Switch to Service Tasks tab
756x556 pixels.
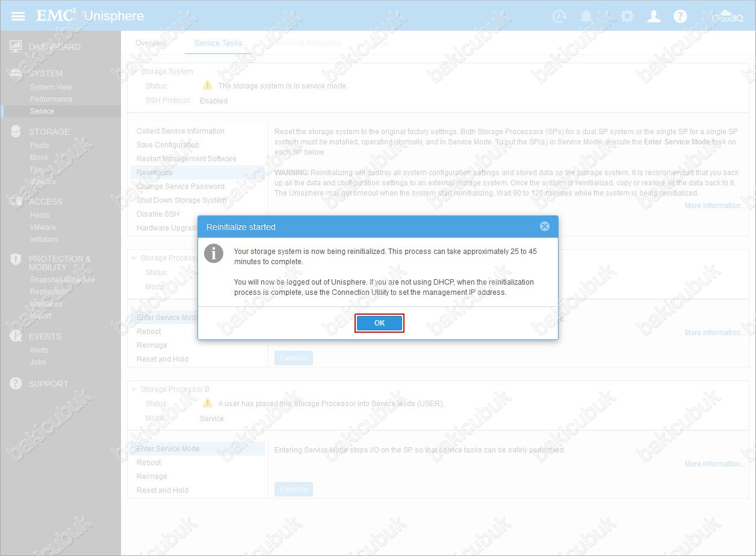coord(218,43)
